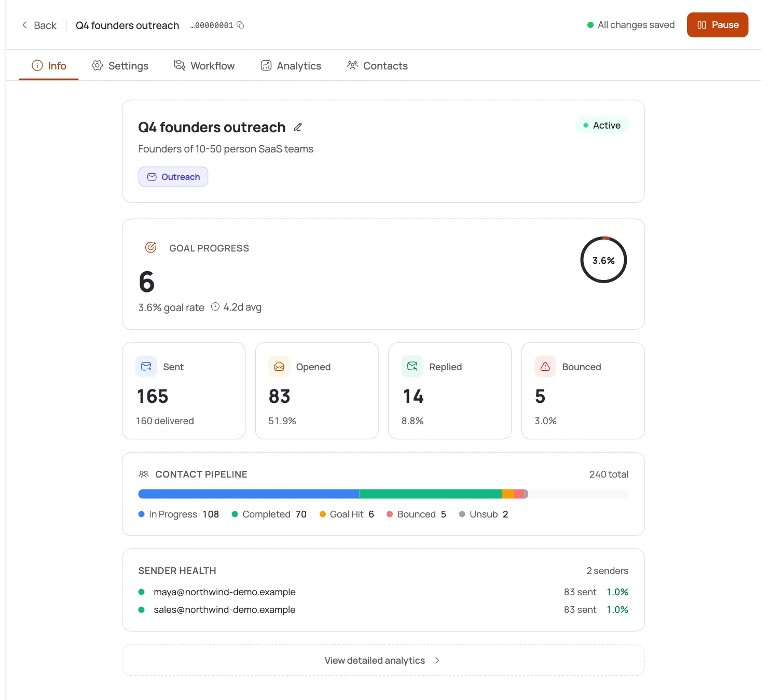Click the maya@northwind-demo.example sender row
Viewport: 770px width, 700px height.
383,592
